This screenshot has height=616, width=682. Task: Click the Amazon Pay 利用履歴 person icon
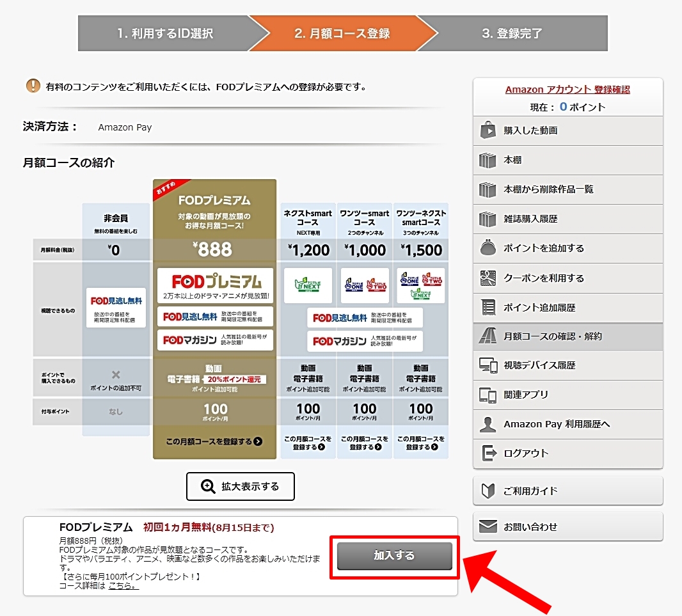pyautogui.click(x=488, y=424)
